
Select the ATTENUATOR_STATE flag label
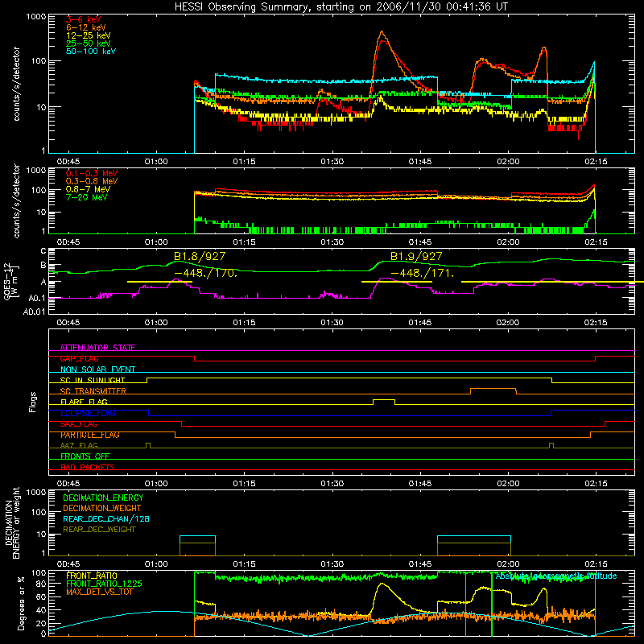click(97, 348)
